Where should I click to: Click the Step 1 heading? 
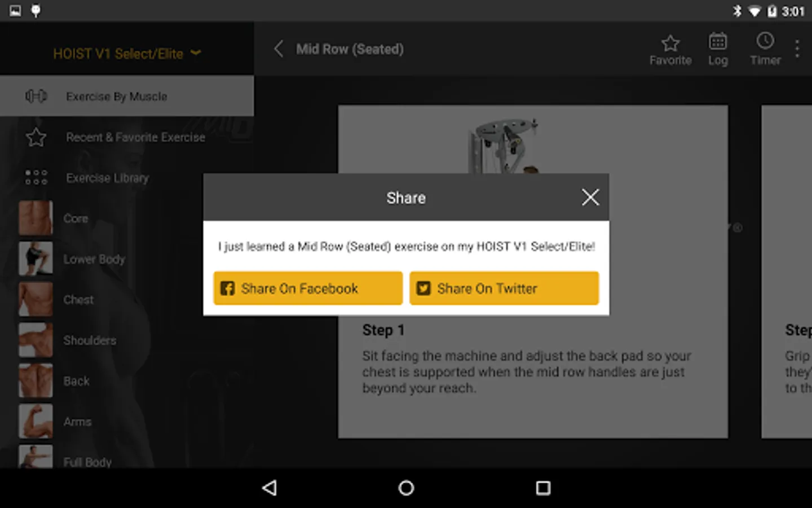pos(383,330)
